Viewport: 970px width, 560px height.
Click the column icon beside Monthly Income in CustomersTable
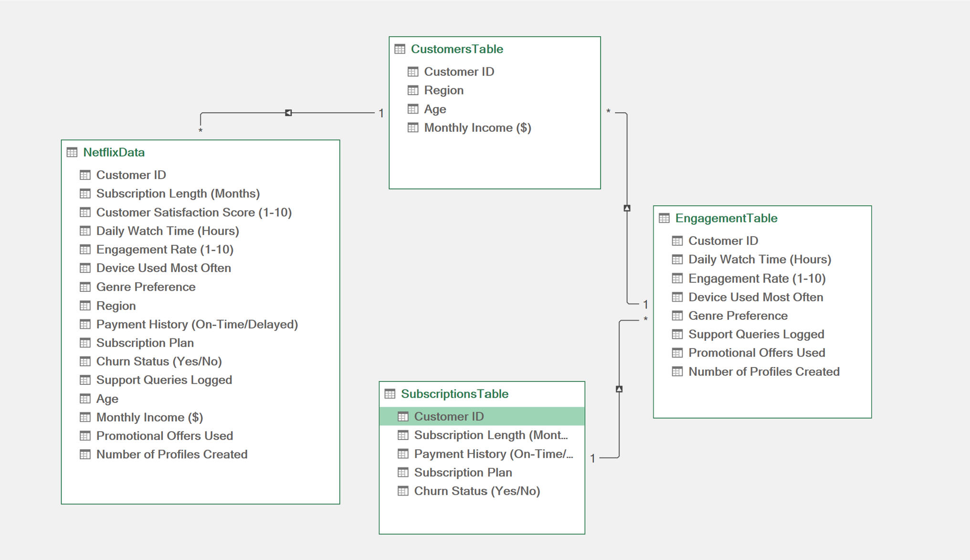(413, 127)
